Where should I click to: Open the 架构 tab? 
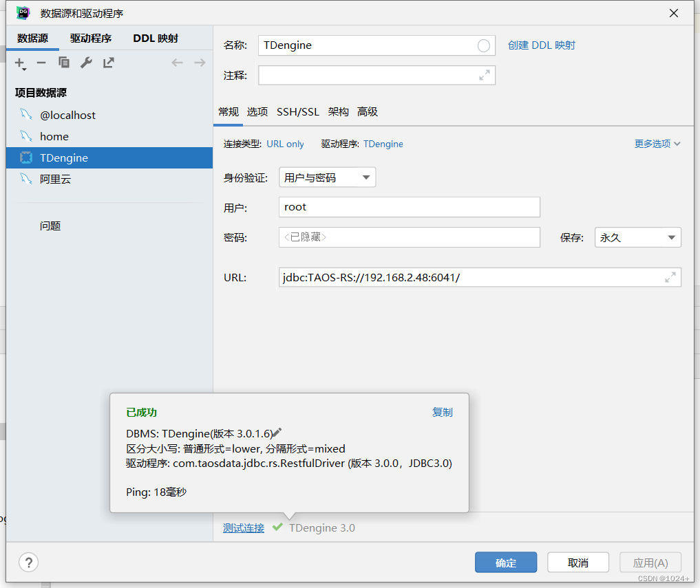[x=339, y=111]
